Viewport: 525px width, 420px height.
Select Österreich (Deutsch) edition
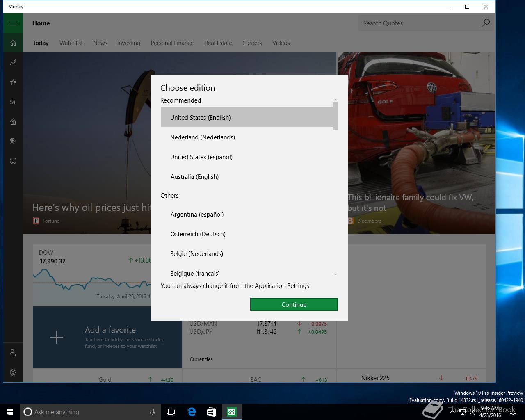tap(247, 234)
